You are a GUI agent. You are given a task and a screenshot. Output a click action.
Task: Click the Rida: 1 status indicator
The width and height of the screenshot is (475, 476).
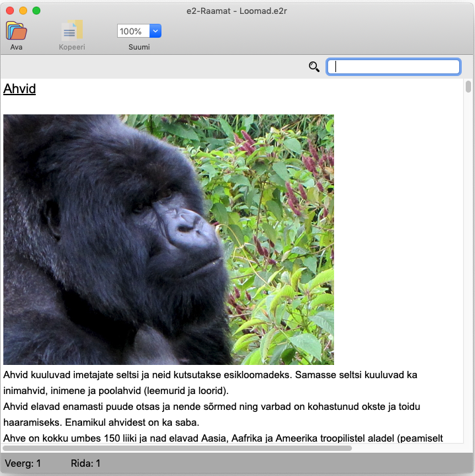[85, 463]
